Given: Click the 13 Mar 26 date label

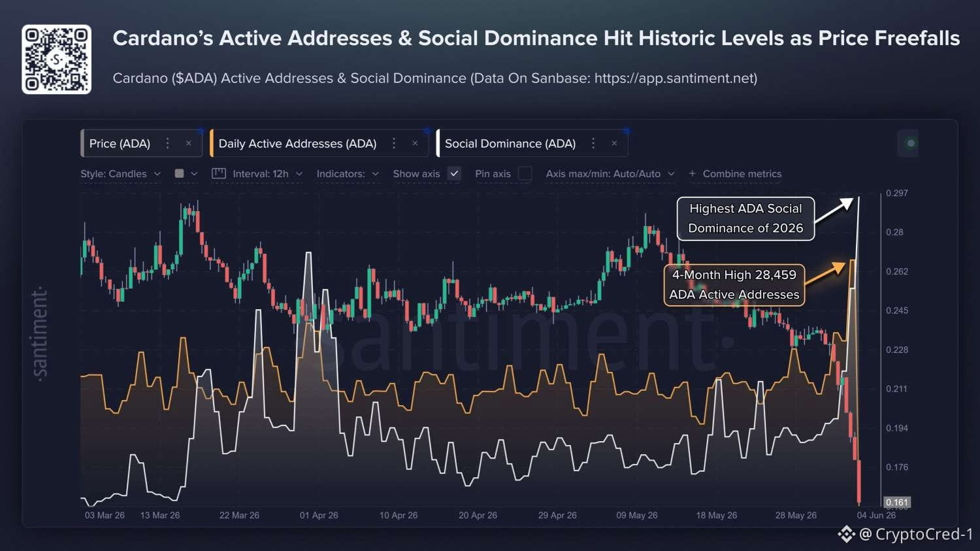Looking at the screenshot, I should click(x=160, y=515).
